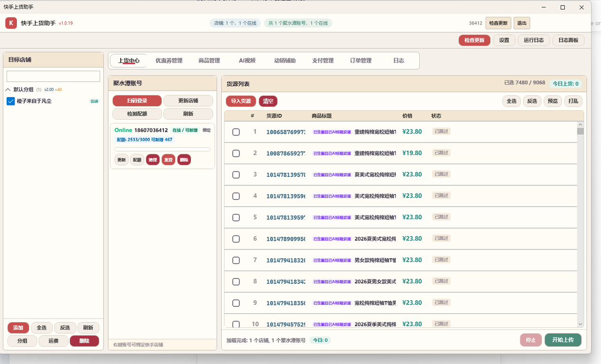This screenshot has width=601, height=364.
Task: Click 添加 to add a store
Action: (18, 328)
